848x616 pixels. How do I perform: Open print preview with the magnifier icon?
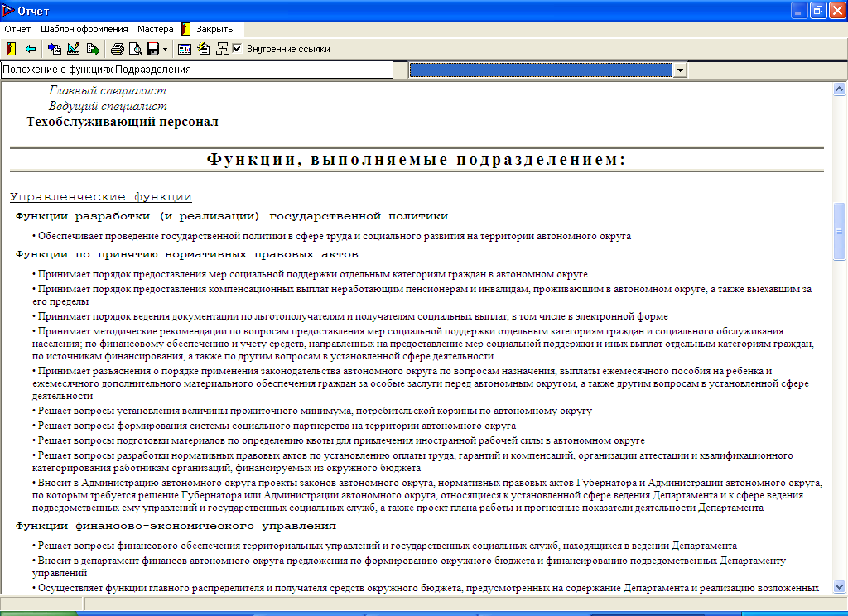coord(136,49)
